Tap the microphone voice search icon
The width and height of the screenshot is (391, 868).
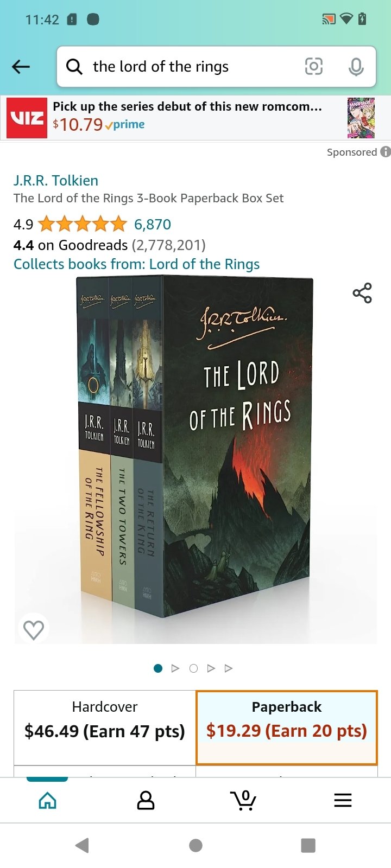pyautogui.click(x=356, y=67)
